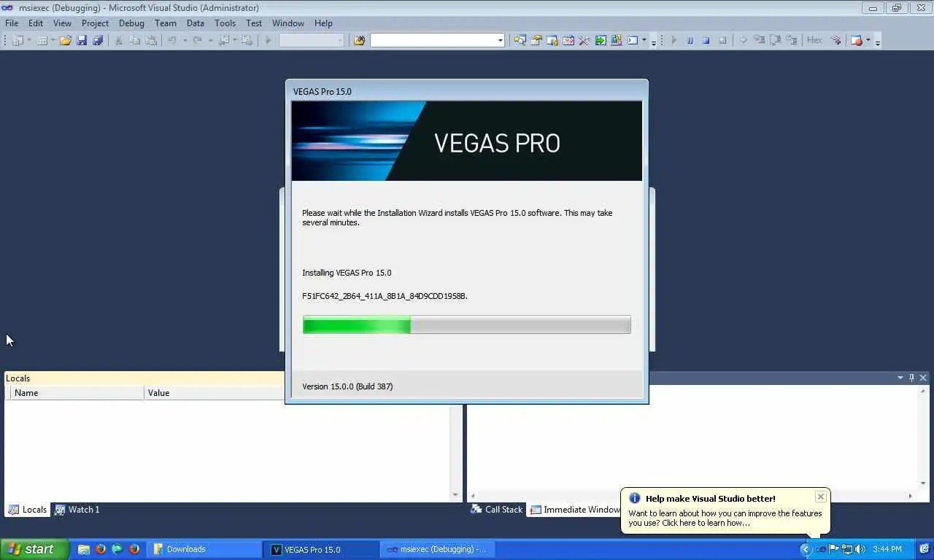Viewport: 934px width, 560px height.
Task: Open the Edit menu
Action: click(x=36, y=23)
